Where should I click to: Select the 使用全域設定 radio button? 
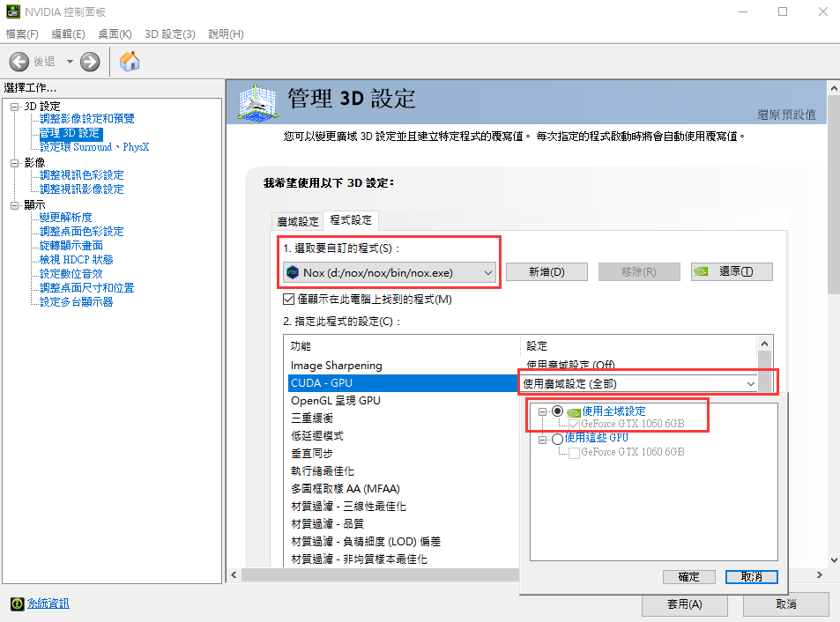click(557, 411)
